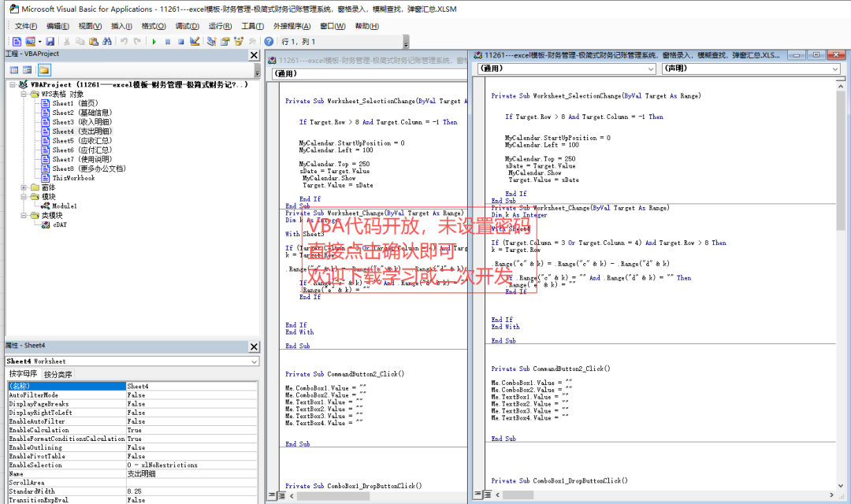851x504 pixels.
Task: Click the blue Help question mark icon
Action: [x=269, y=42]
